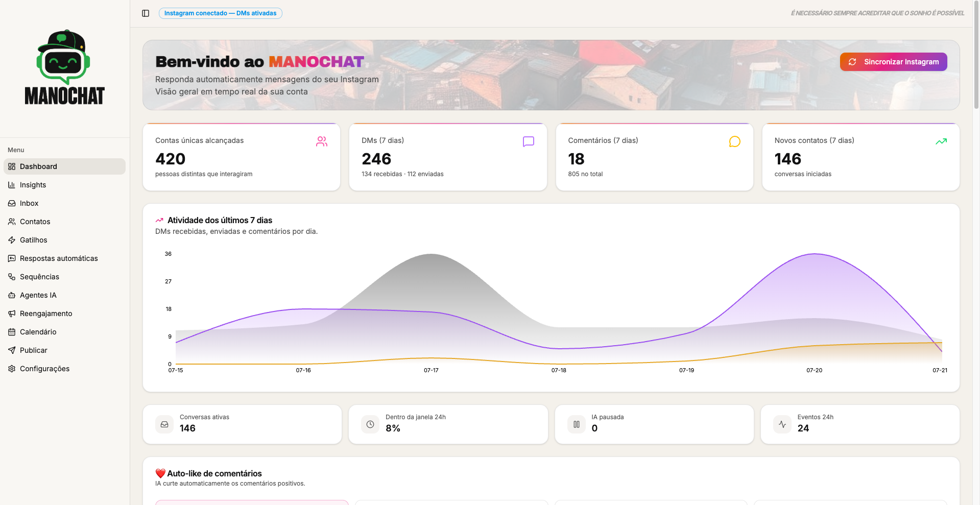Select Reengajamento in the sidebar

[64, 314]
